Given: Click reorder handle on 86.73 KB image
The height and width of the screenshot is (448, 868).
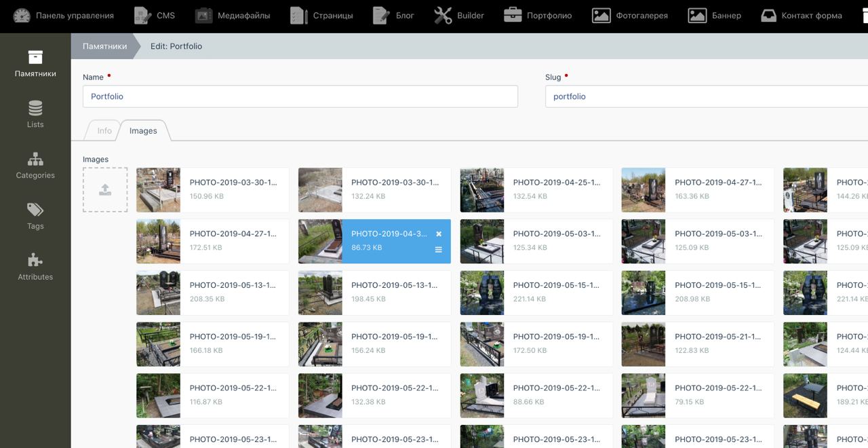Looking at the screenshot, I should pos(439,250).
